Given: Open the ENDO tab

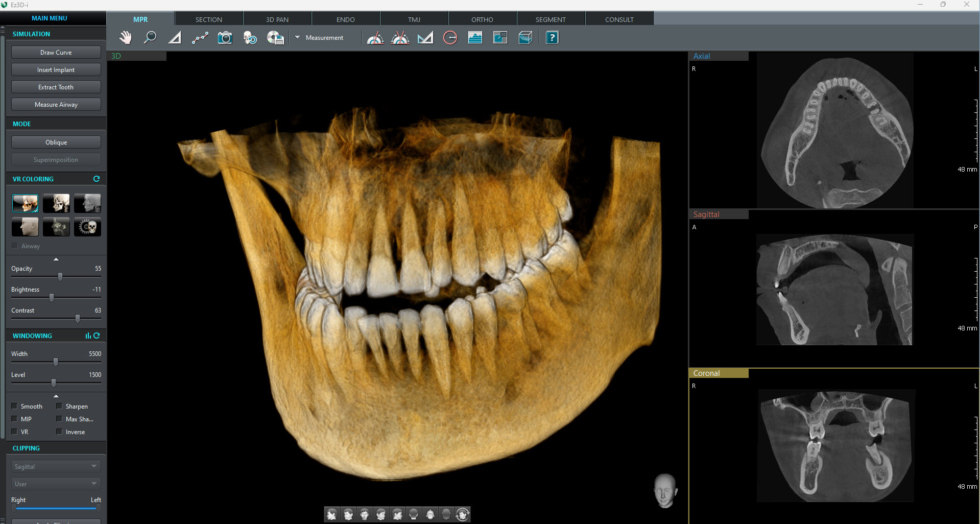Looking at the screenshot, I should click(345, 19).
